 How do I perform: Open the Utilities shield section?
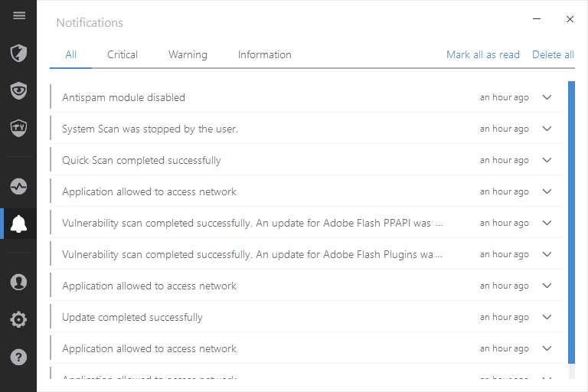click(19, 127)
